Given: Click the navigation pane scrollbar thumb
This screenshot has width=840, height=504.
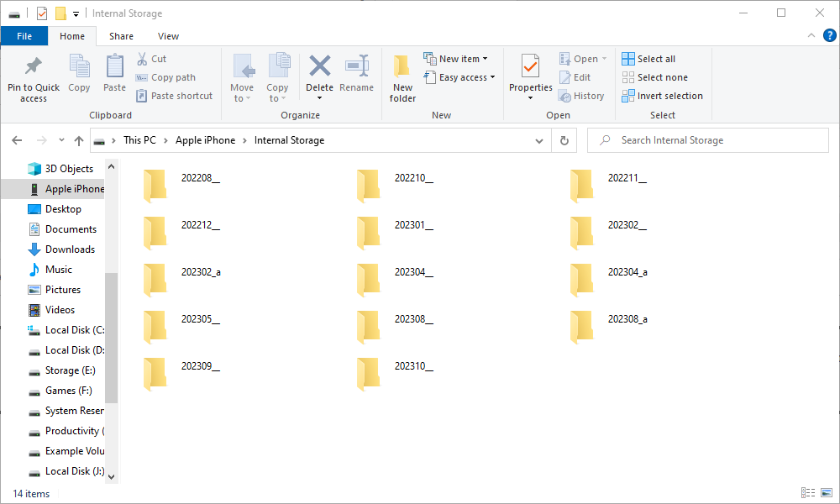Looking at the screenshot, I should [x=111, y=338].
